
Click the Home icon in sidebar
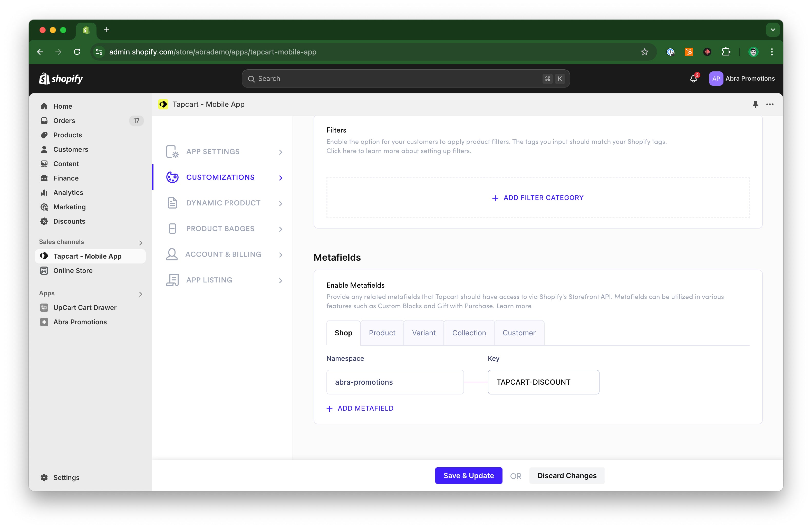click(x=44, y=106)
